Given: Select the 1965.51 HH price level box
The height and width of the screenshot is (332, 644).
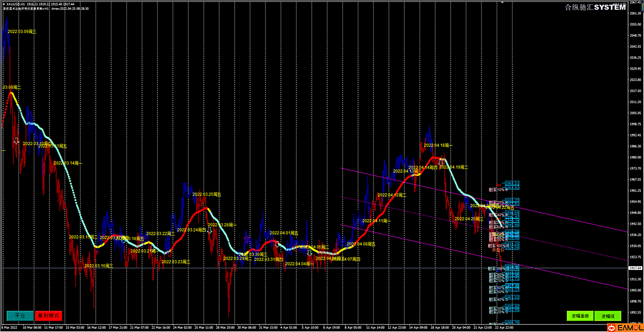Looking at the screenshot, I should coord(512,184).
